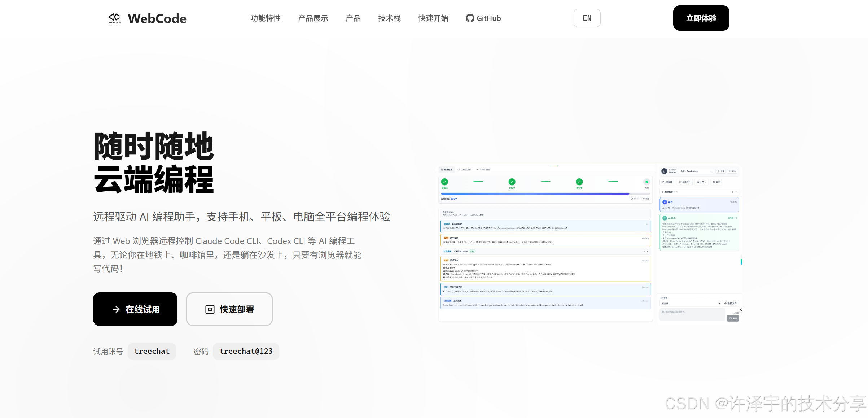Open the GitHub link with octocat icon
The height and width of the screenshot is (418, 868).
pos(483,18)
